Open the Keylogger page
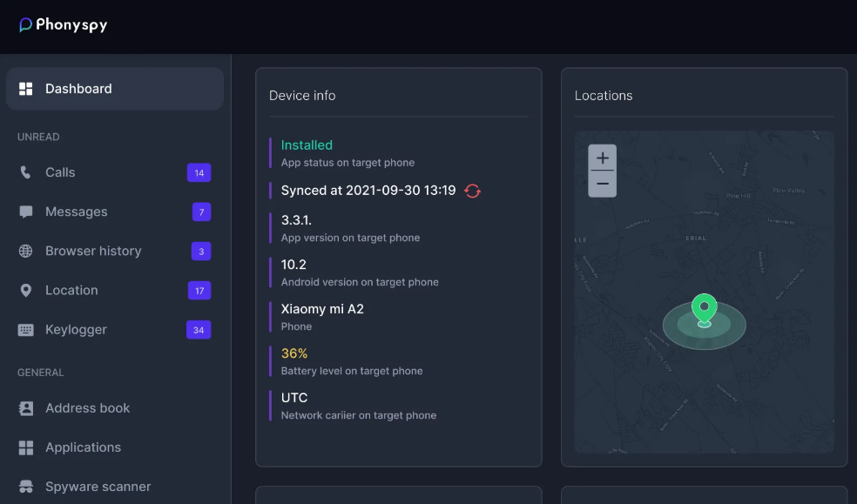857x504 pixels. (76, 330)
